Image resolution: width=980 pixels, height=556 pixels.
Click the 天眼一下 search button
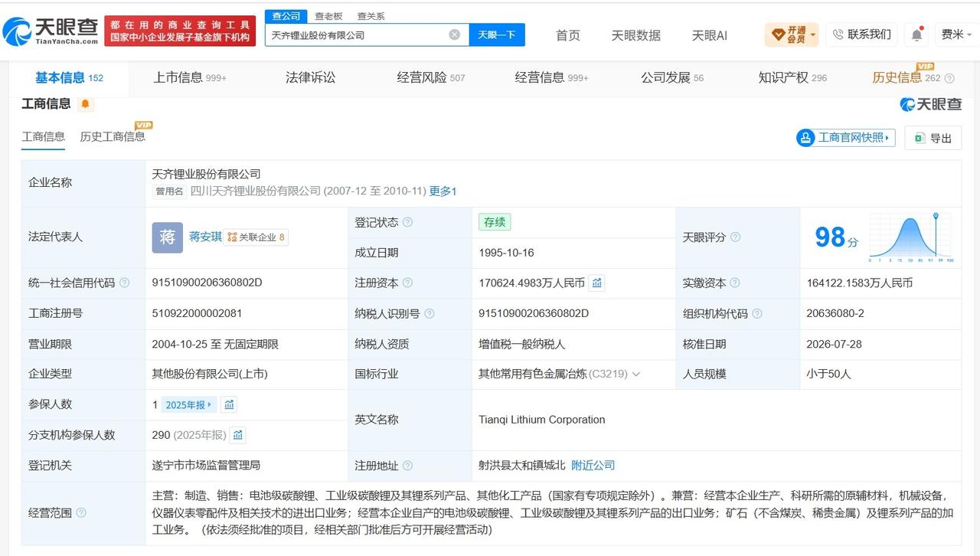click(496, 34)
